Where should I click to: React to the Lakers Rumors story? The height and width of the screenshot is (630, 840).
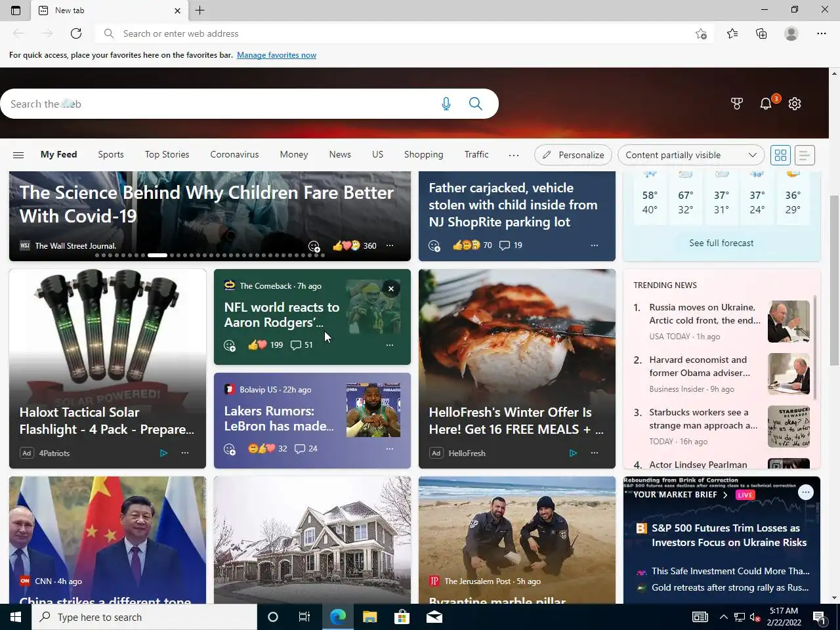[230, 449]
